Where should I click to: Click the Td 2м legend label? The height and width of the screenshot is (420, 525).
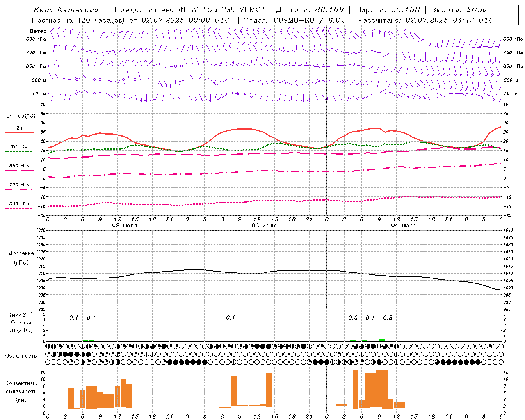coord(19,147)
